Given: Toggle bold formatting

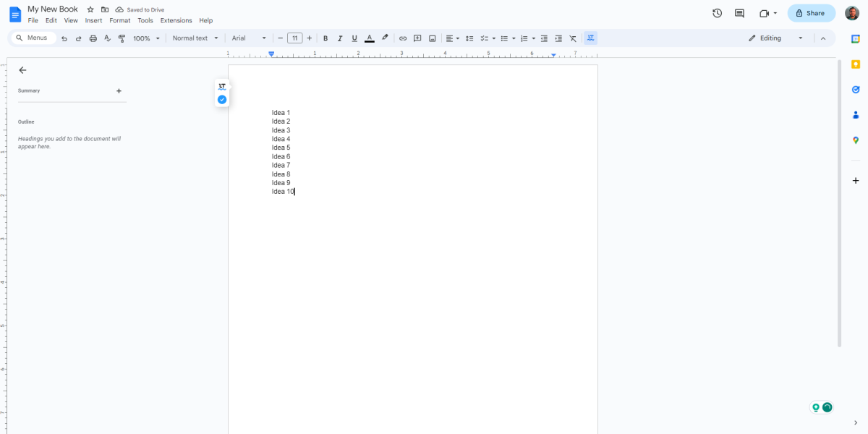Looking at the screenshot, I should point(325,38).
